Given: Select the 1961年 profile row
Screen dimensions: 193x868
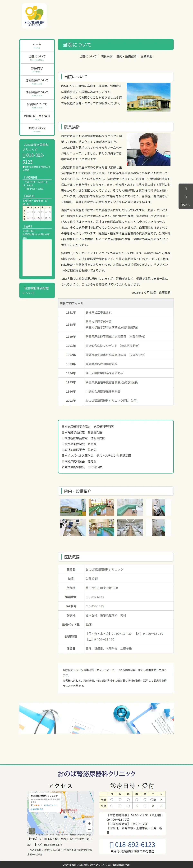Looking at the screenshot, I should [116, 312].
